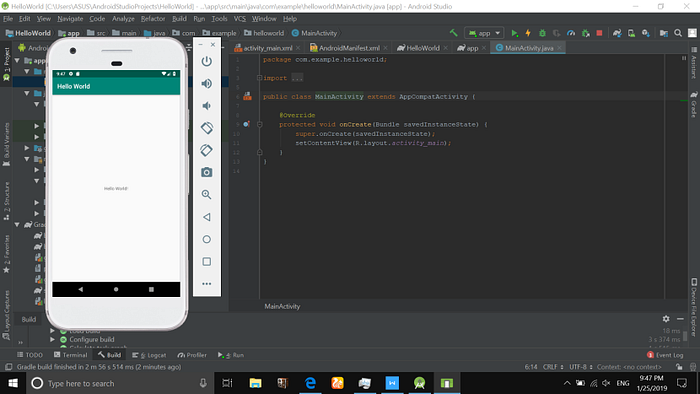Open the File menu
Screen dimensions: 700x394
pos(8,19)
